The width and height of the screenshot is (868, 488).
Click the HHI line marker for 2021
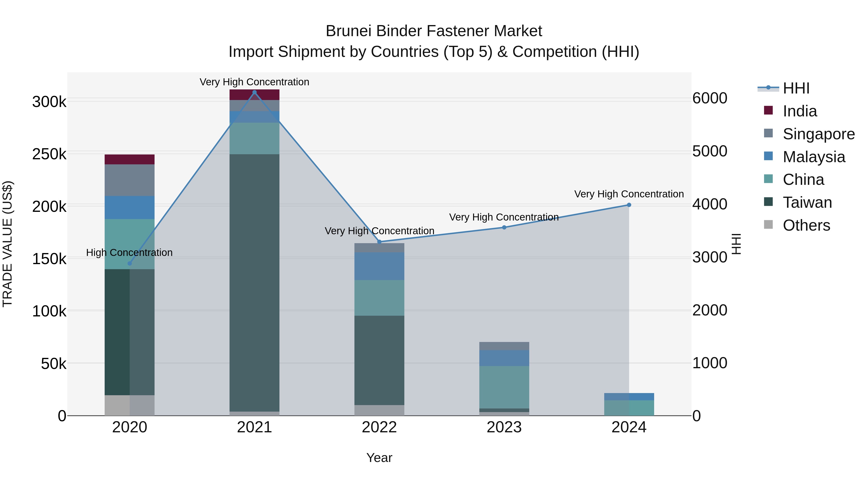tap(254, 92)
